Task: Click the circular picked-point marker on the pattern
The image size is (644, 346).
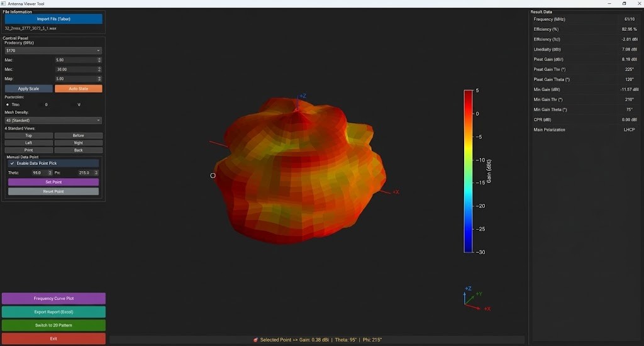Action: pyautogui.click(x=213, y=176)
